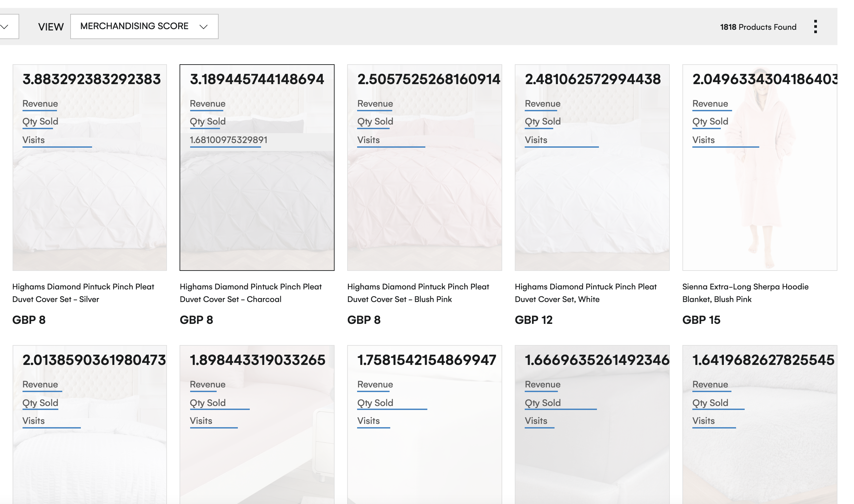Click score 2.505752526816091 4 on Blush Pink card
This screenshot has width=854, height=504.
point(429,79)
